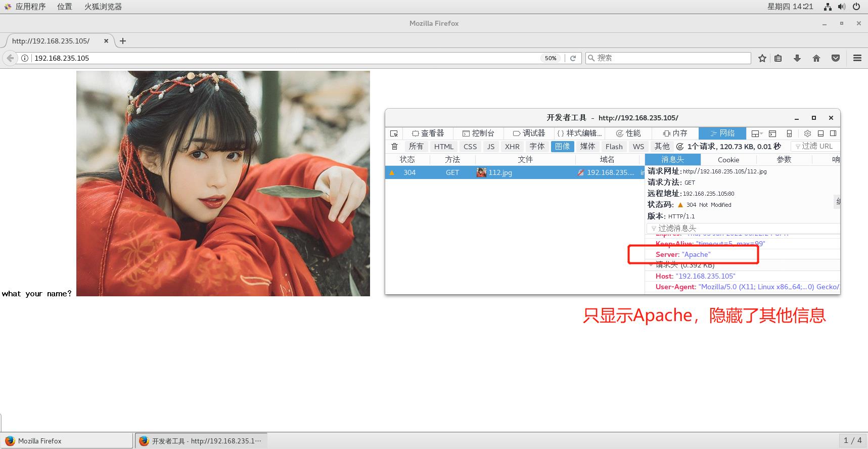Open the Firefox hamburger menu
The width and height of the screenshot is (868, 449).
pos(857,58)
